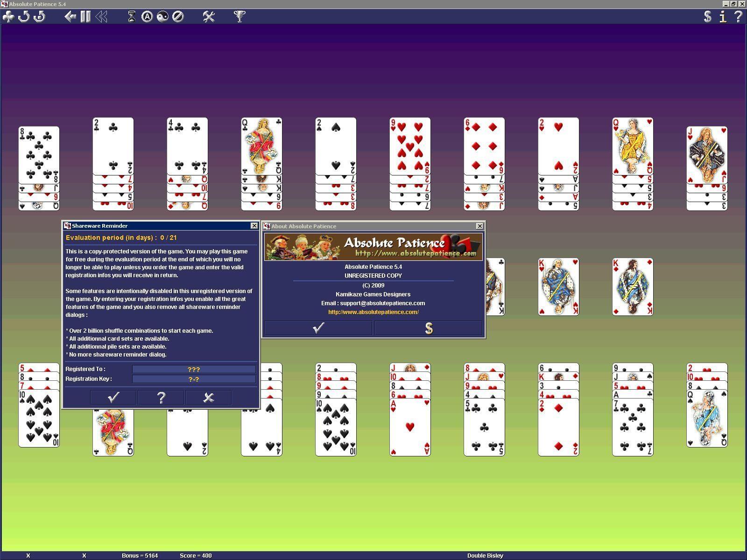Screen dimensions: 747x560
Task: Select the 5 of clubs bottom-row card
Action: [484, 427]
